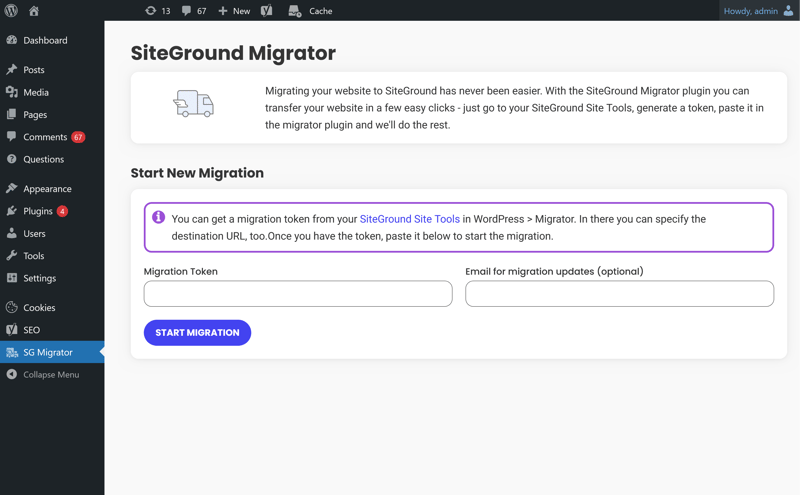This screenshot has height=495, width=800.
Task: Click the SG Migrator truck icon in sidebar
Action: click(12, 352)
